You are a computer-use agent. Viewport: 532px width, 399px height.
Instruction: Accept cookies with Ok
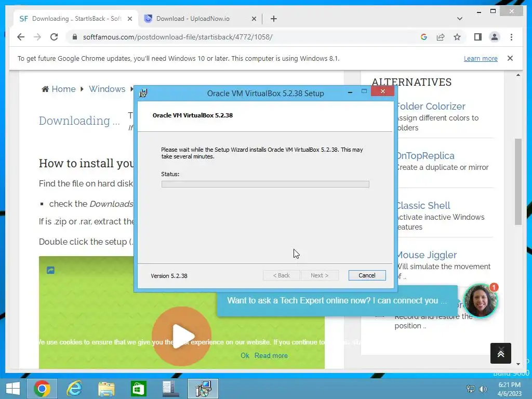pyautogui.click(x=245, y=355)
